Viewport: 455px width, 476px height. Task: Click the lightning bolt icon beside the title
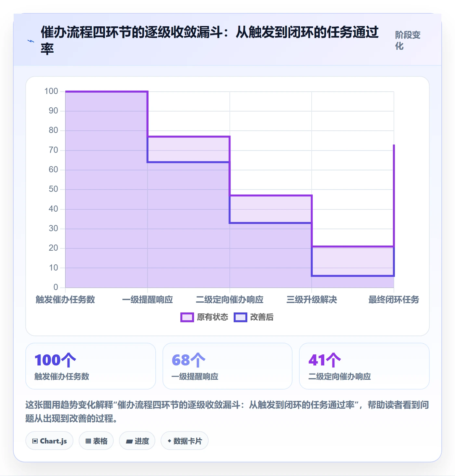tap(31, 41)
